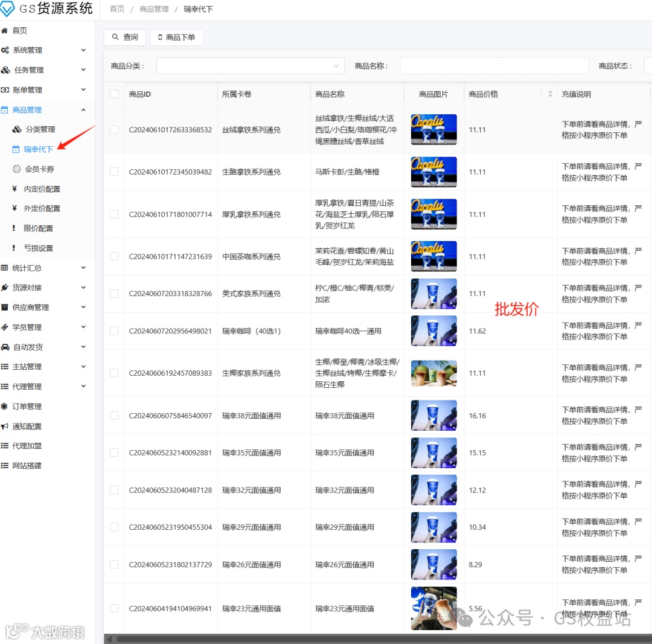Expand the 账单管理 menu chevron
652x644 pixels.
tap(83, 89)
